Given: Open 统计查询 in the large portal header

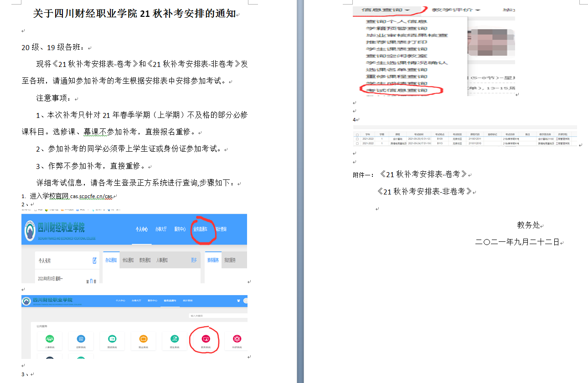Looking at the screenshot, I should coord(221,230).
